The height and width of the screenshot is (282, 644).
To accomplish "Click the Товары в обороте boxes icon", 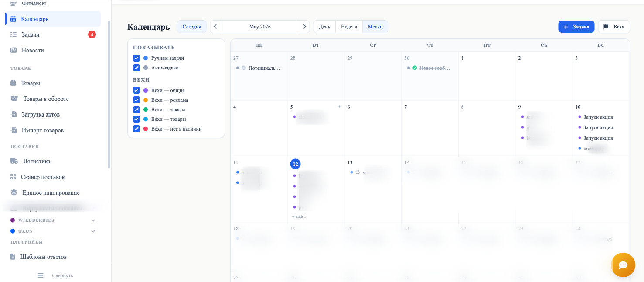I will 14,99.
